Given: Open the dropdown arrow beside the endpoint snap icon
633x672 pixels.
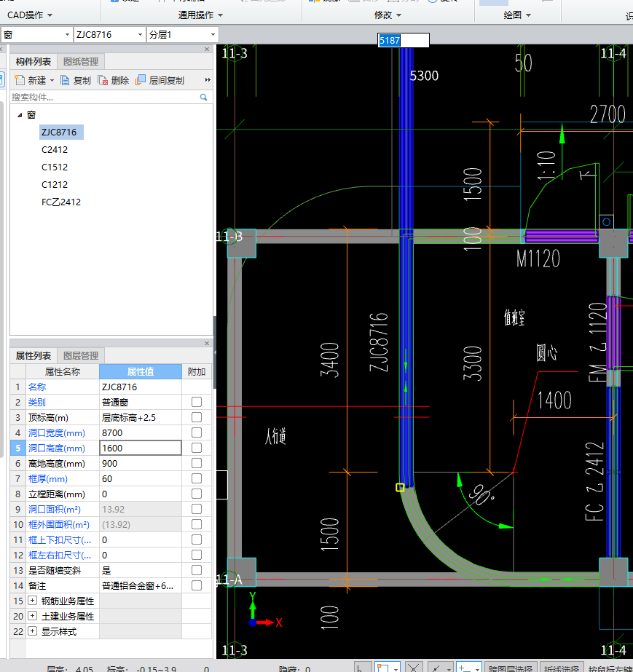Looking at the screenshot, I should click(396, 668).
